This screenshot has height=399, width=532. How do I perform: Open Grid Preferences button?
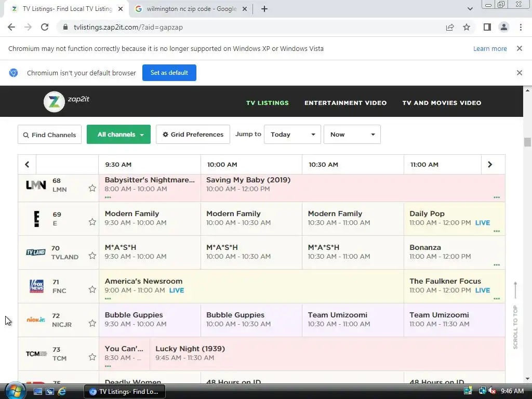click(193, 135)
